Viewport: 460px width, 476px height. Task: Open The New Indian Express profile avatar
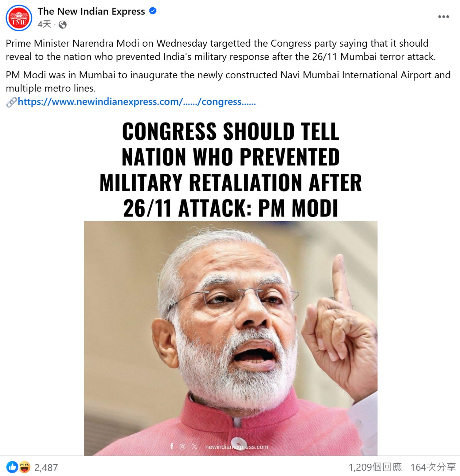point(19,18)
